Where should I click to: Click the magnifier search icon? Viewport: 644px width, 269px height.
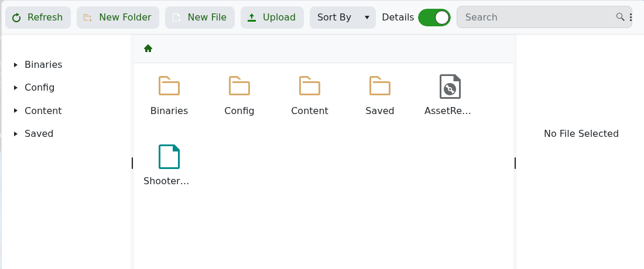[620, 17]
